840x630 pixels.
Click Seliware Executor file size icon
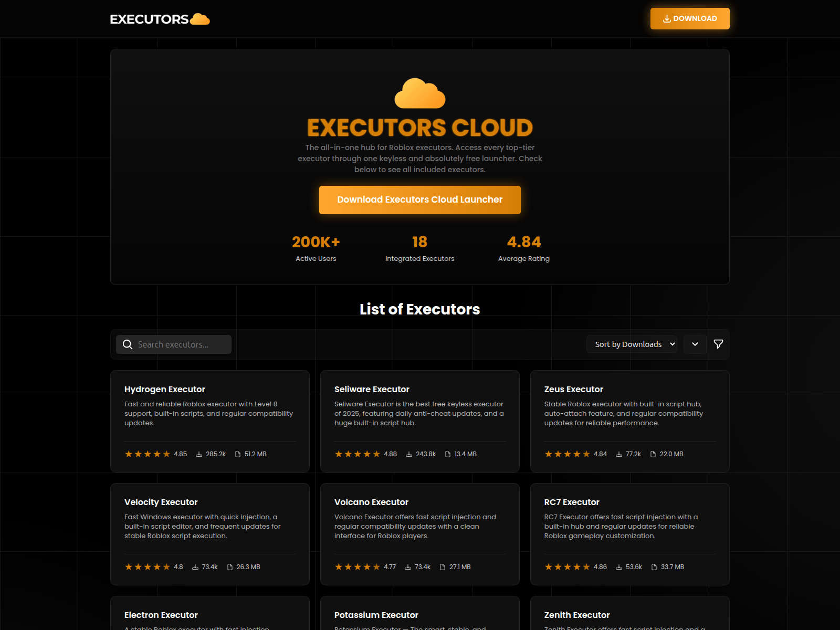(x=448, y=454)
